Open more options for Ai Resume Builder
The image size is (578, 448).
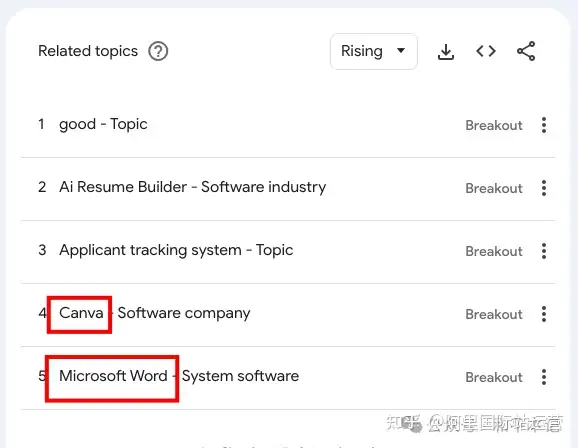tap(544, 188)
